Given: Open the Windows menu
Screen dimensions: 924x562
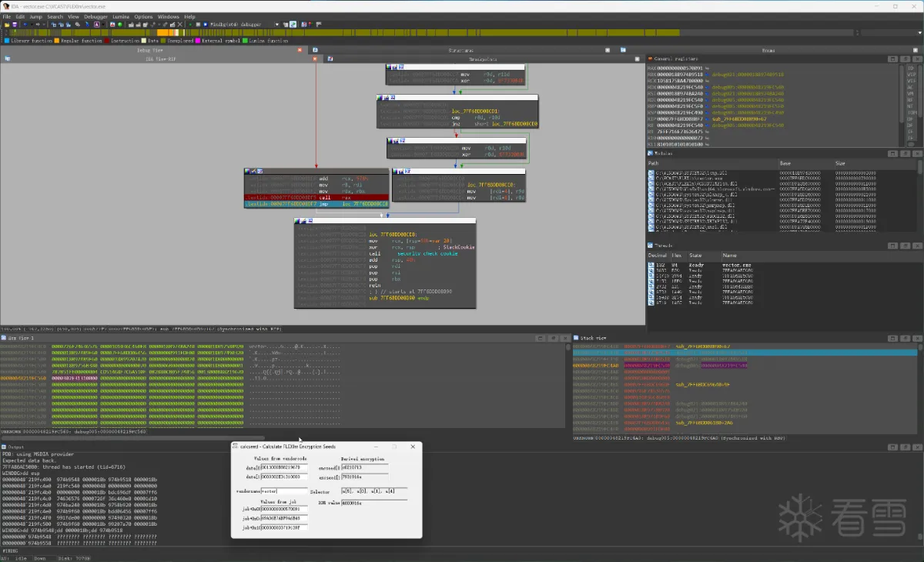Looking at the screenshot, I should [x=168, y=16].
